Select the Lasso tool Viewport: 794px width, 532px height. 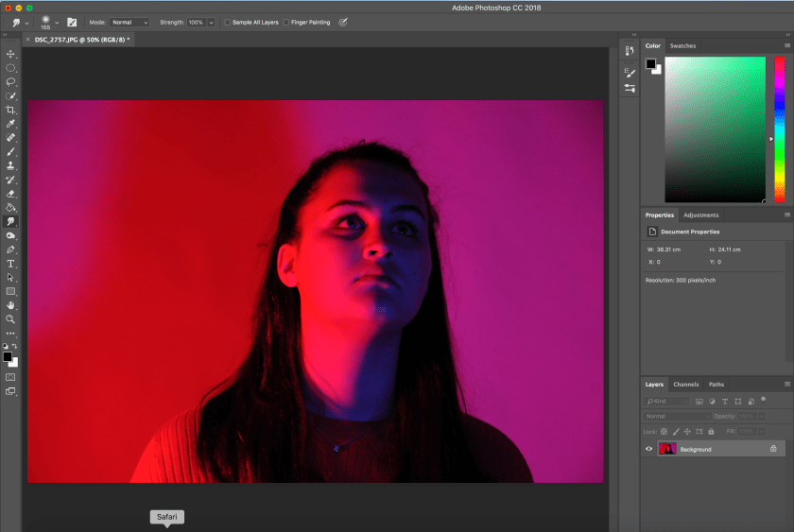pyautogui.click(x=10, y=82)
